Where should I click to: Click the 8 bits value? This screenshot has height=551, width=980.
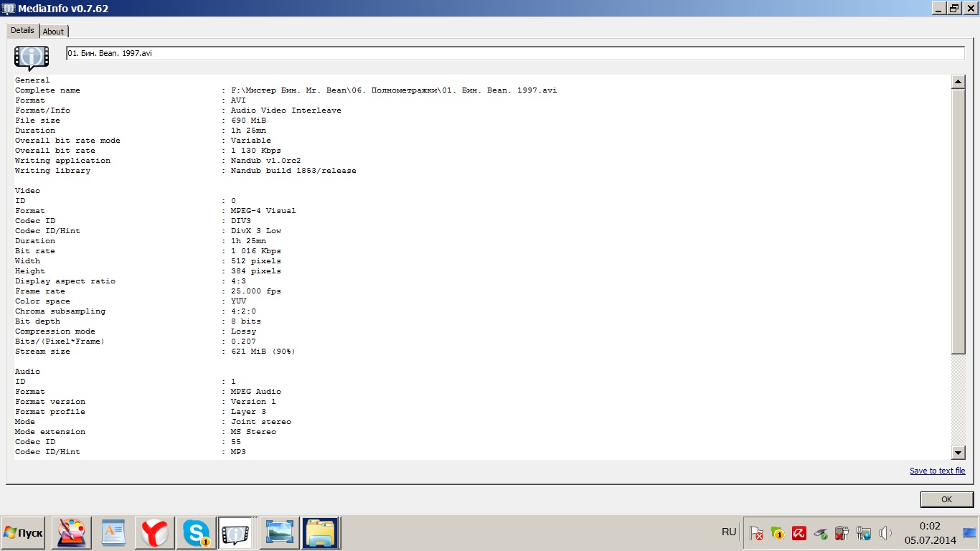pyautogui.click(x=246, y=321)
